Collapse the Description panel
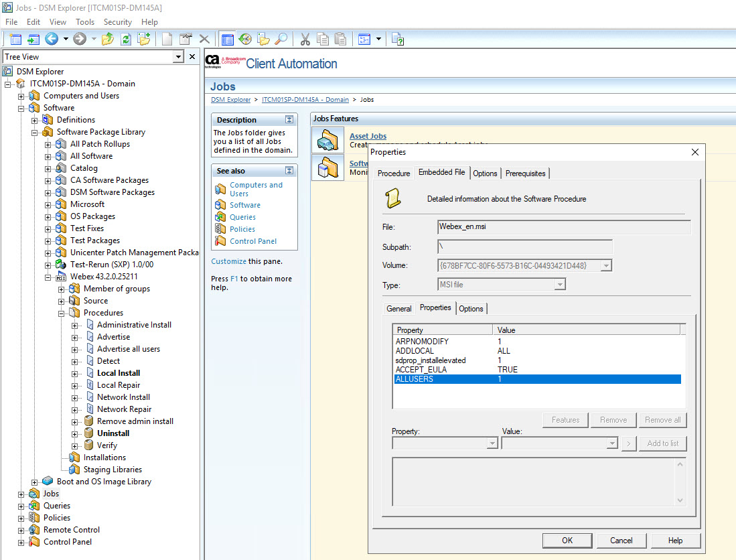736x560 pixels. (289, 119)
